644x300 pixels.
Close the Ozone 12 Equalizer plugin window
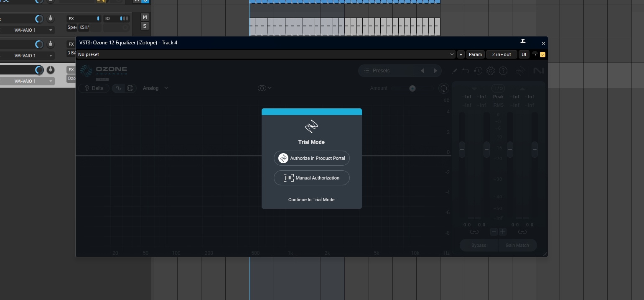click(x=543, y=43)
